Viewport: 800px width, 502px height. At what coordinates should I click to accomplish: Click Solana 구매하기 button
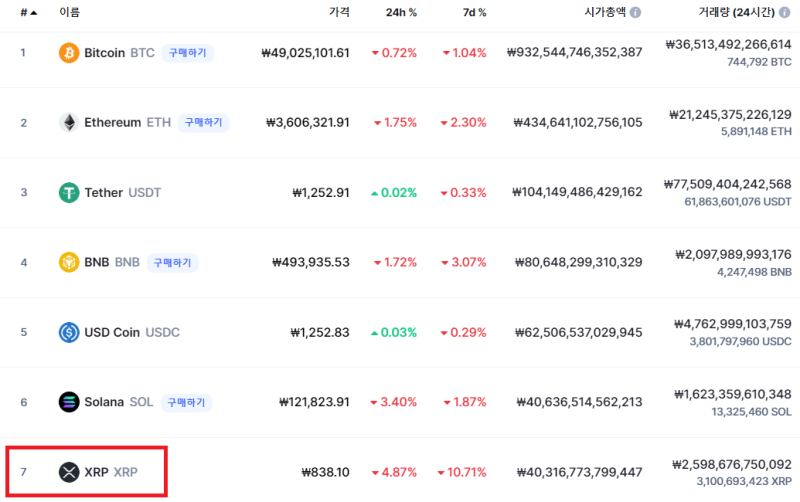186,402
